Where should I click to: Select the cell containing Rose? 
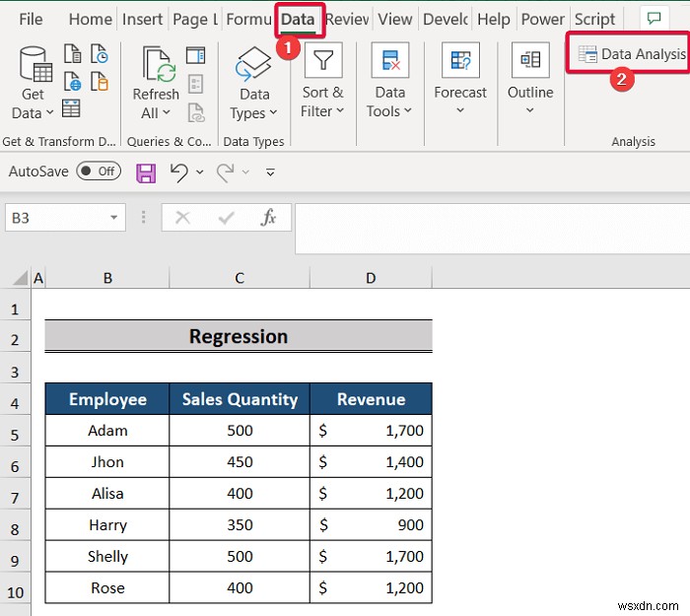pos(107,587)
